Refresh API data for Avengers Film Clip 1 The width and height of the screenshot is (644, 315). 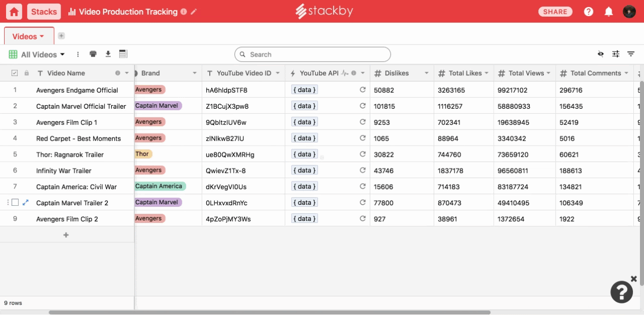coord(362,122)
